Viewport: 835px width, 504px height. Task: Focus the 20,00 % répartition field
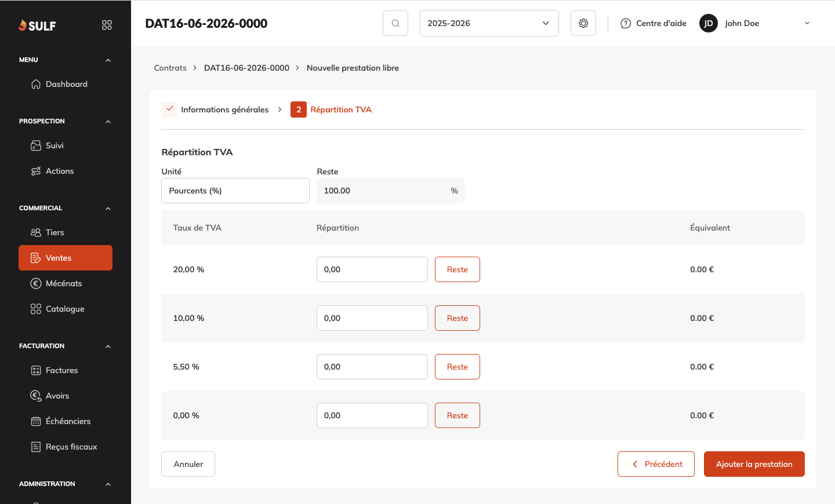click(372, 269)
